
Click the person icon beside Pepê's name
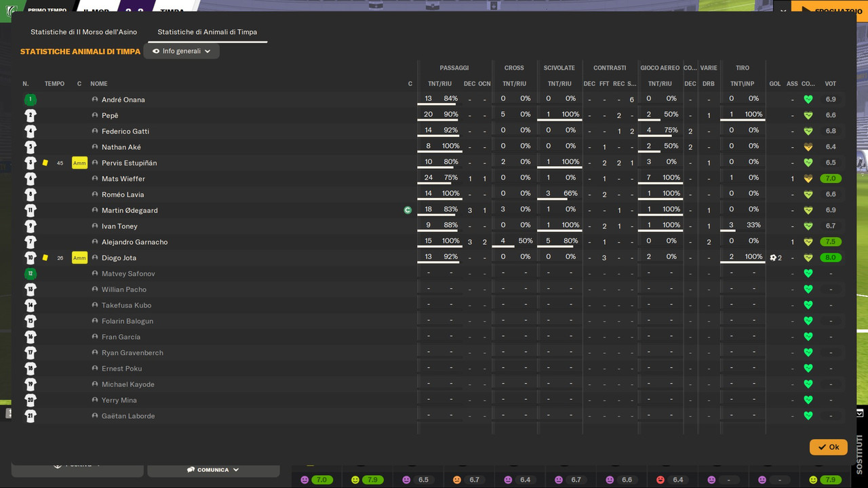click(x=95, y=115)
